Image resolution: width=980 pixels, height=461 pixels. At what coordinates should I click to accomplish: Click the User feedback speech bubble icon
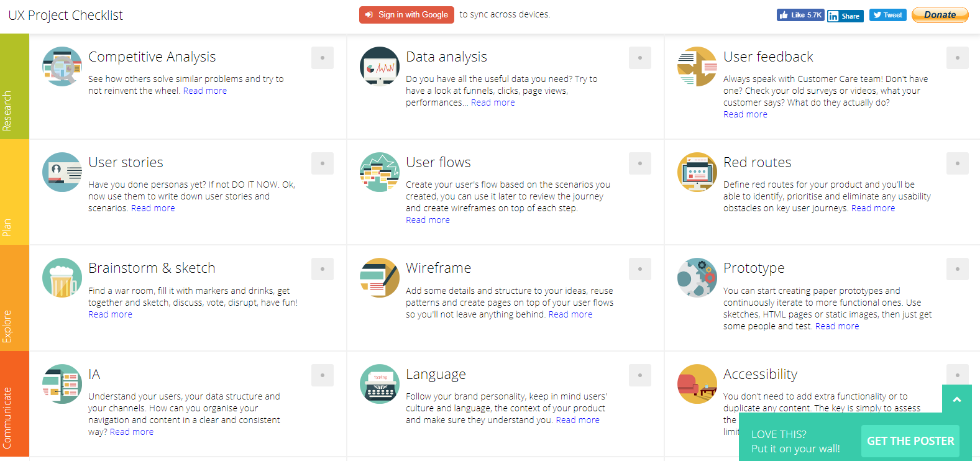pos(697,66)
